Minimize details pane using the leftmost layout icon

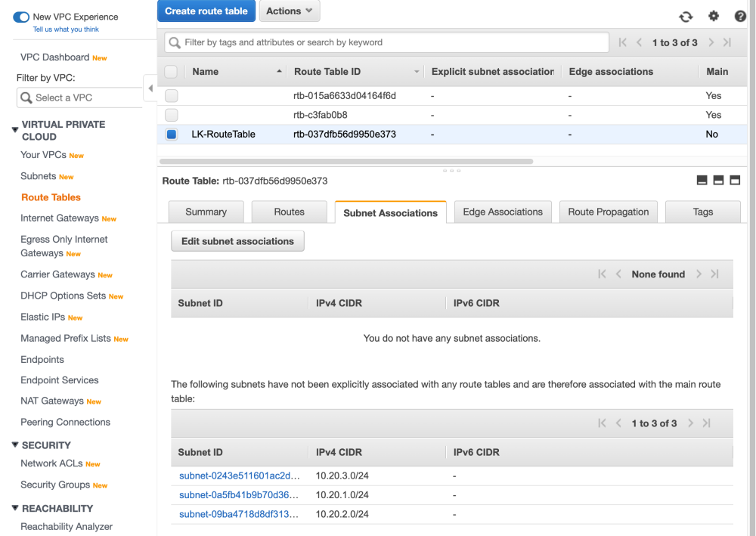click(702, 181)
